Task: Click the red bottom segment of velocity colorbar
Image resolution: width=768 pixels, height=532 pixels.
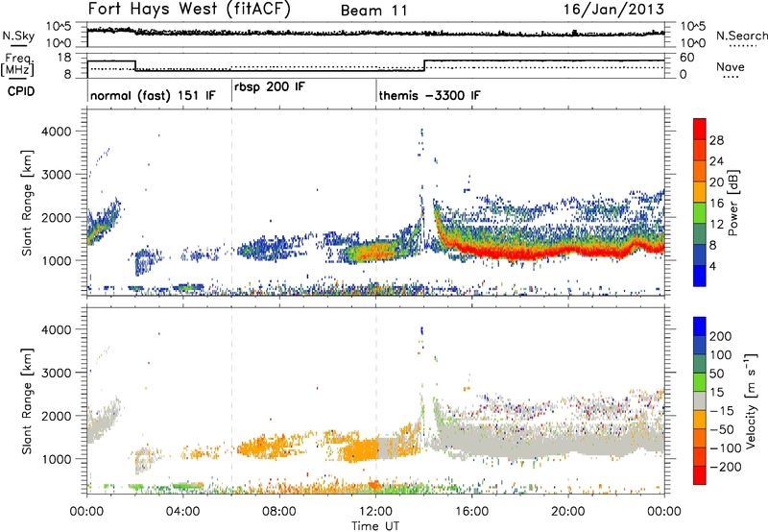Action: (x=700, y=475)
